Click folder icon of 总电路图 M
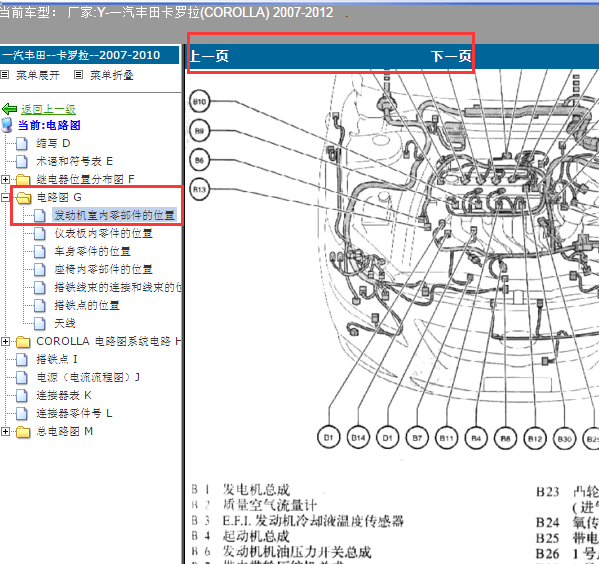This screenshot has width=599, height=564. (23, 432)
